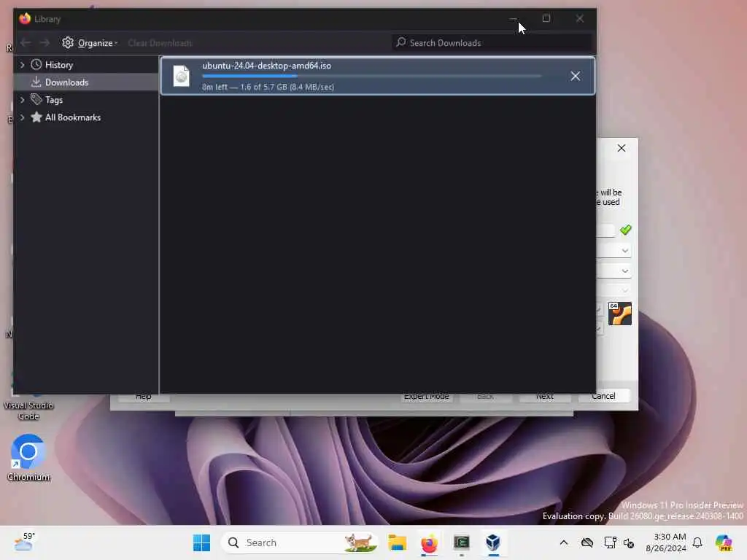Click the green checkmark in VirtualBox wizard

pyautogui.click(x=625, y=230)
